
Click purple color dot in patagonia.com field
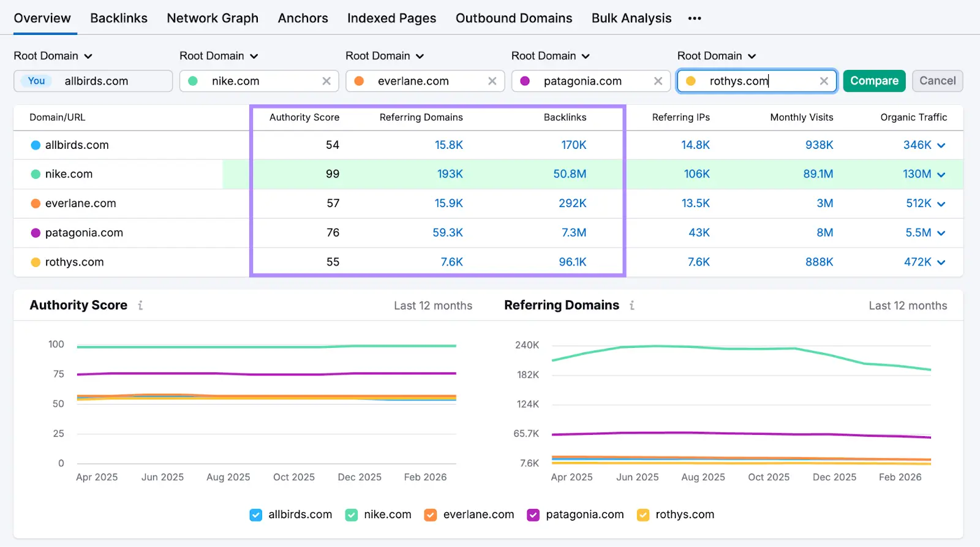click(x=525, y=81)
